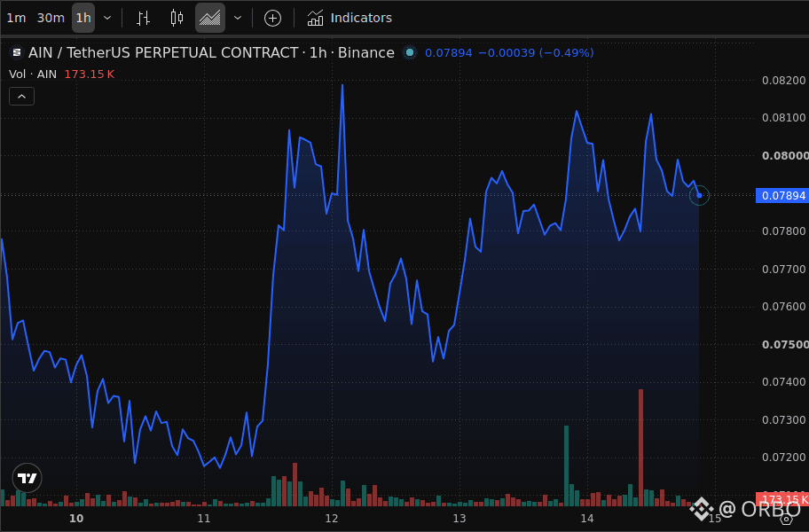Click the compare or add symbol plus icon

pyautogui.click(x=272, y=18)
